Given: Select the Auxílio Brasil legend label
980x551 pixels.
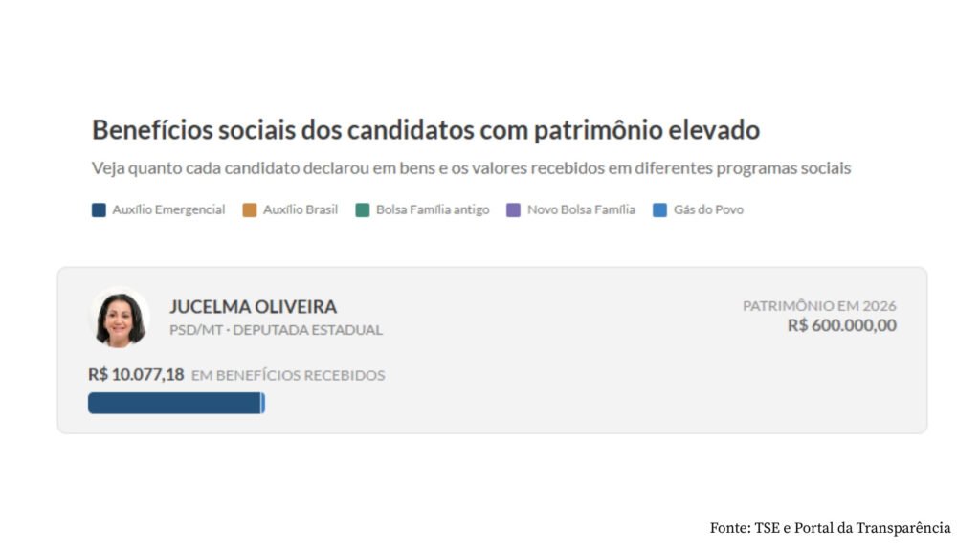Looking at the screenshot, I should 301,209.
